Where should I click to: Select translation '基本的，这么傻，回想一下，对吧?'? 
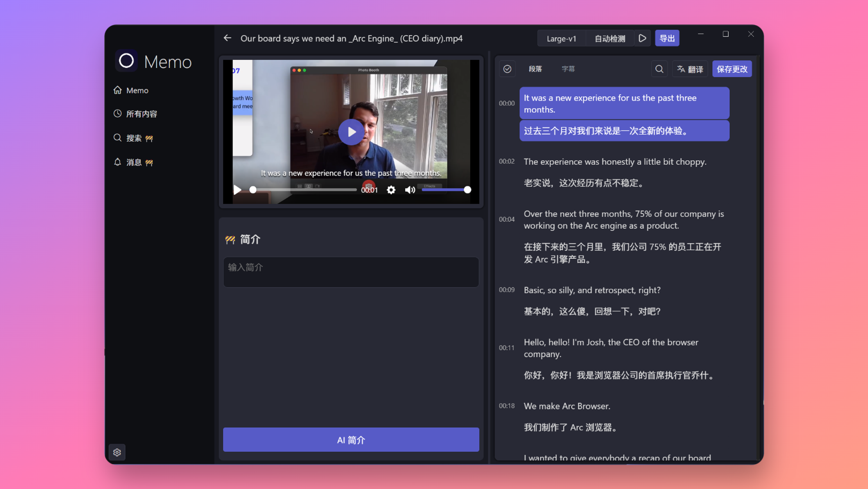pos(592,311)
